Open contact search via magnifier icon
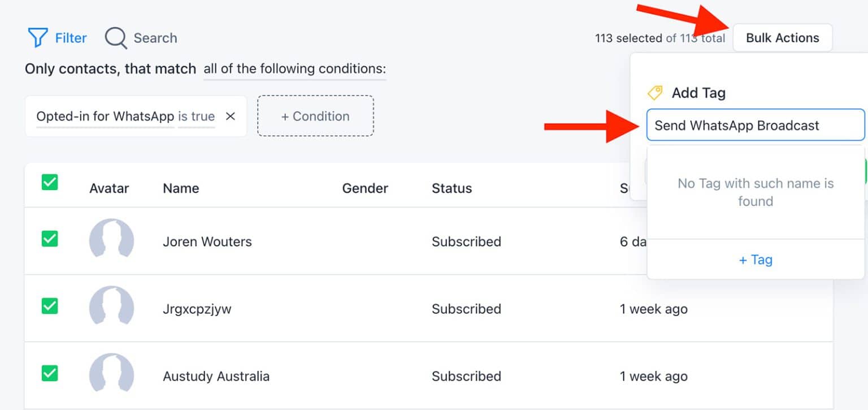Image resolution: width=868 pixels, height=410 pixels. [x=115, y=37]
